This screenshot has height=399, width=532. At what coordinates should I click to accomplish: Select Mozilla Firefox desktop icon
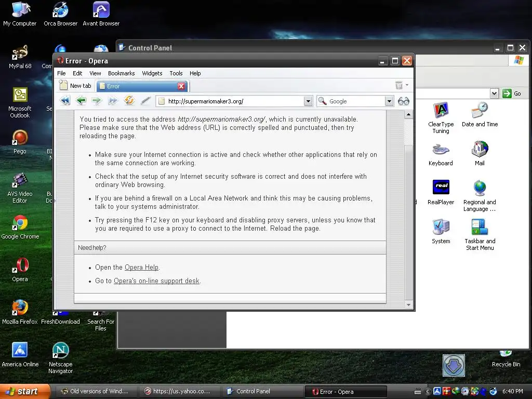pyautogui.click(x=20, y=312)
